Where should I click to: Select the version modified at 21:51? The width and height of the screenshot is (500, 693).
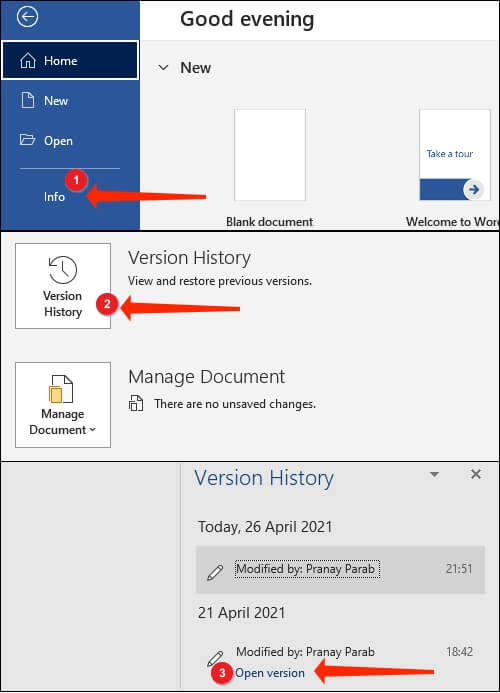[340, 570]
